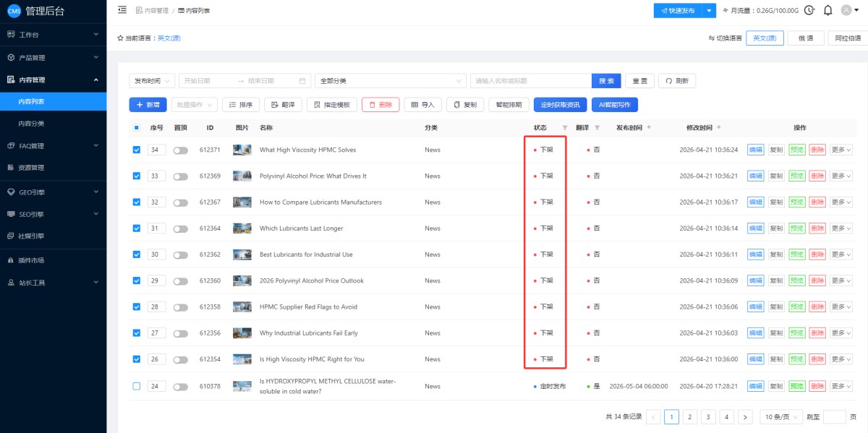Sort by 修改时间 using the sort arrows

(718, 128)
